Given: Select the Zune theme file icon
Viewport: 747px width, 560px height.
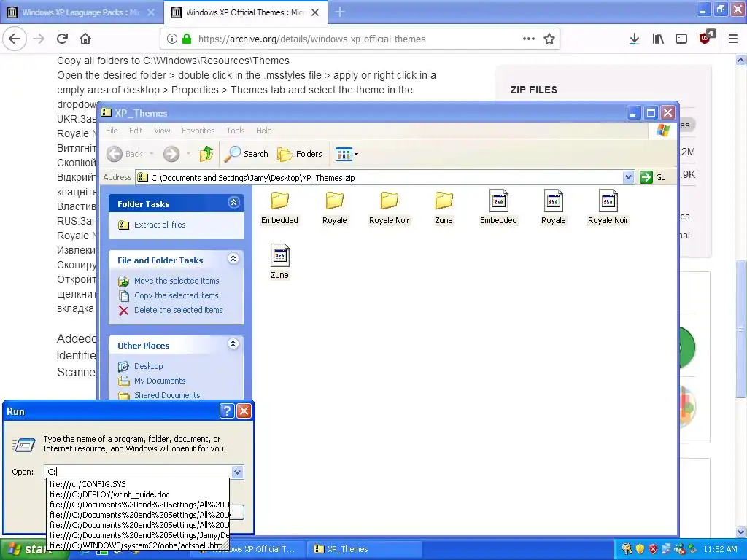Looking at the screenshot, I should [279, 262].
